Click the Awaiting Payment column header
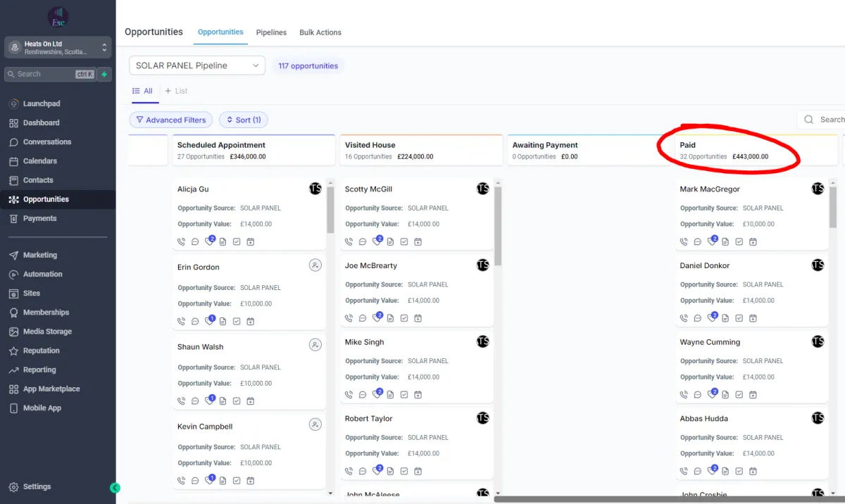Image resolution: width=845 pixels, height=504 pixels. coord(588,151)
